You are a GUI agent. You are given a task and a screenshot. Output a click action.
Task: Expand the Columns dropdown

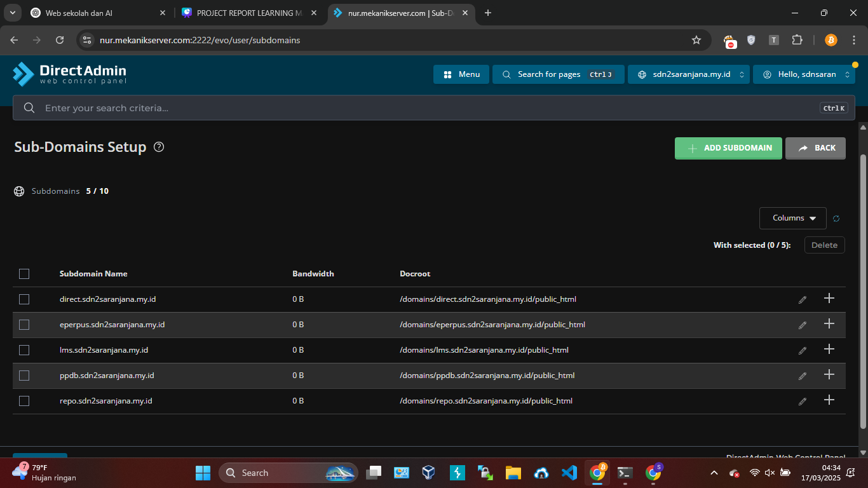tap(793, 218)
